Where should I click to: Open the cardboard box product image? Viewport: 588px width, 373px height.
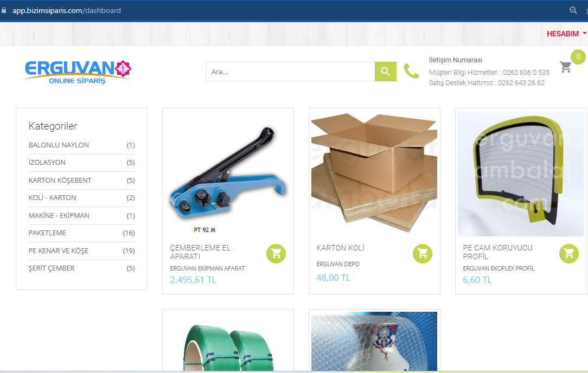pyautogui.click(x=374, y=173)
